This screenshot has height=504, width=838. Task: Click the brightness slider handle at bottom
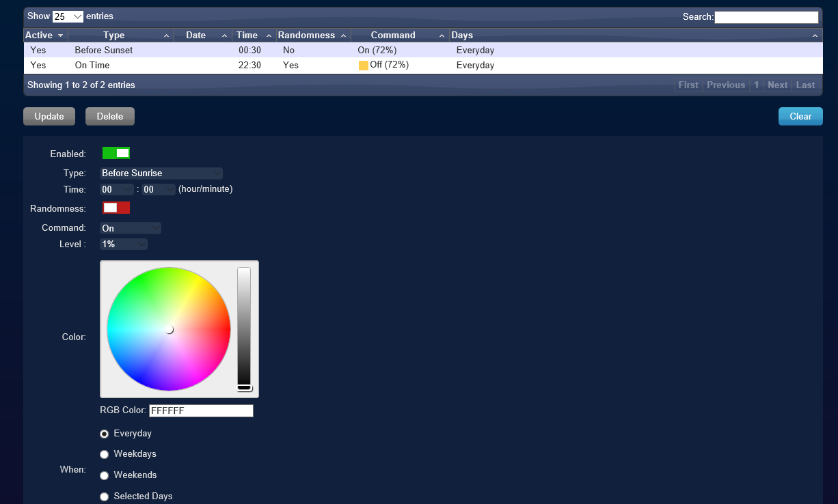point(244,388)
